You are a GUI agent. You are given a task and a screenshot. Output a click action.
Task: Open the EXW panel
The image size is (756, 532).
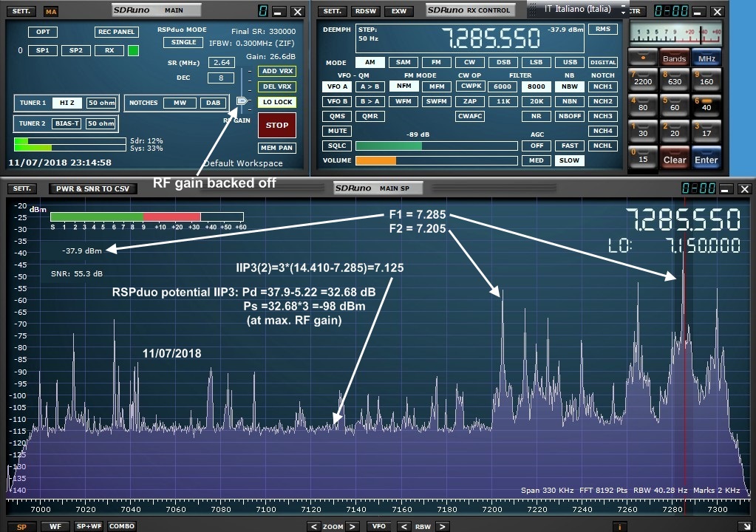point(399,10)
